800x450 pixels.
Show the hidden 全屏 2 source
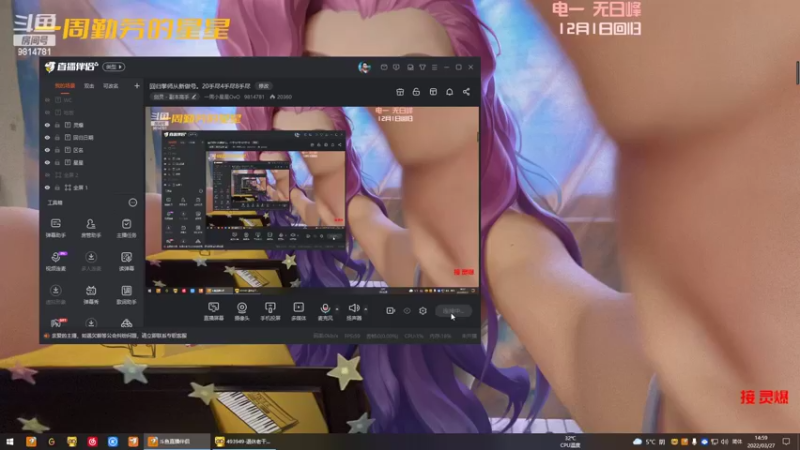coord(47,175)
